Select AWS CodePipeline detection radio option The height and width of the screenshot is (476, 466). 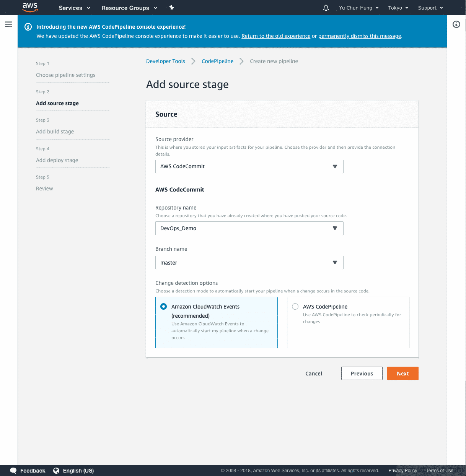coord(295,307)
